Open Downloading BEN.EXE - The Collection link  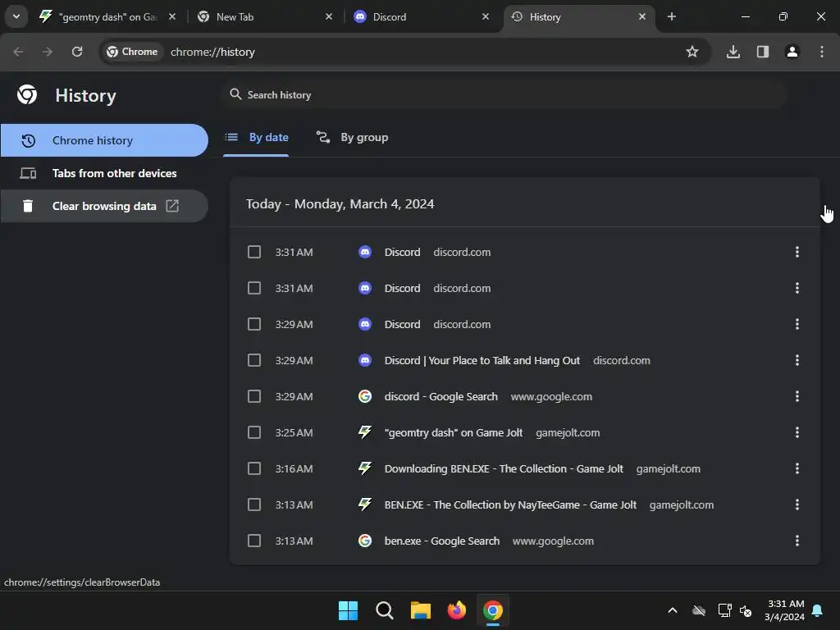[504, 468]
